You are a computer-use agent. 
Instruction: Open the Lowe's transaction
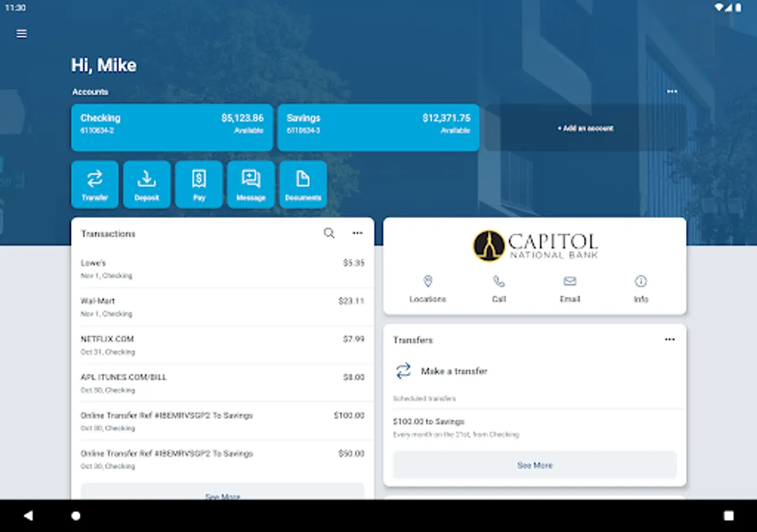pyautogui.click(x=222, y=269)
